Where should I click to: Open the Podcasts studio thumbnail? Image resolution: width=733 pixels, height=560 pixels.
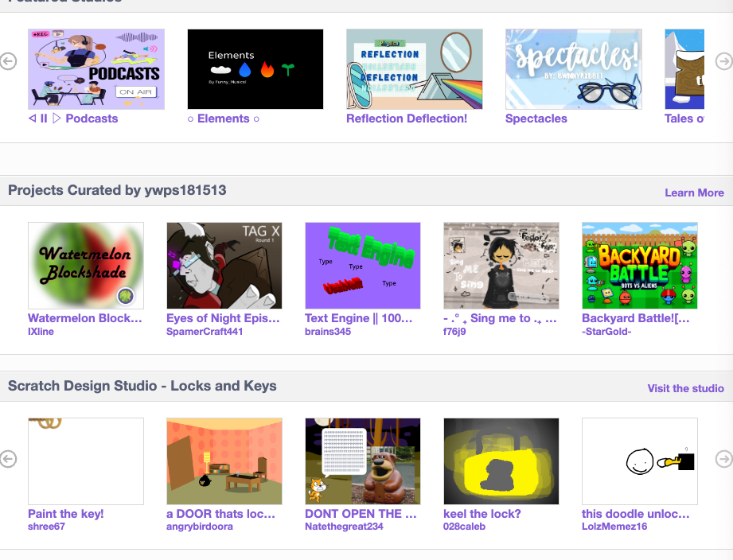[96, 69]
